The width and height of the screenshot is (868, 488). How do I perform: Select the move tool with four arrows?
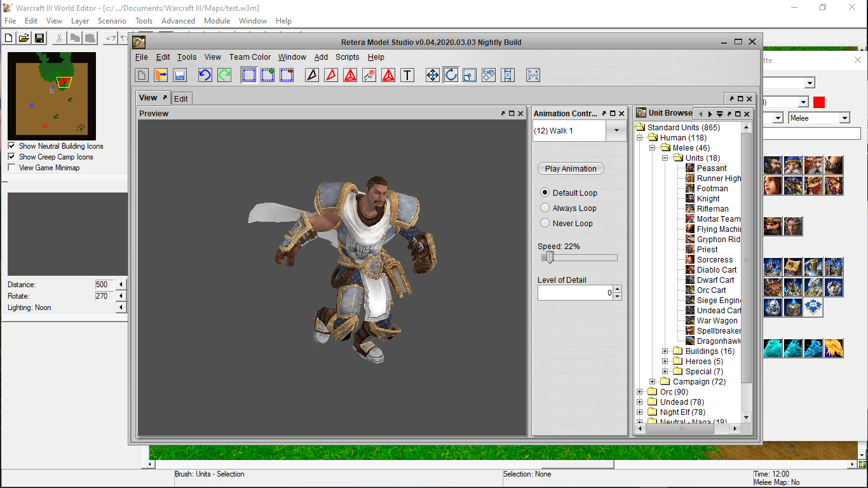[432, 75]
